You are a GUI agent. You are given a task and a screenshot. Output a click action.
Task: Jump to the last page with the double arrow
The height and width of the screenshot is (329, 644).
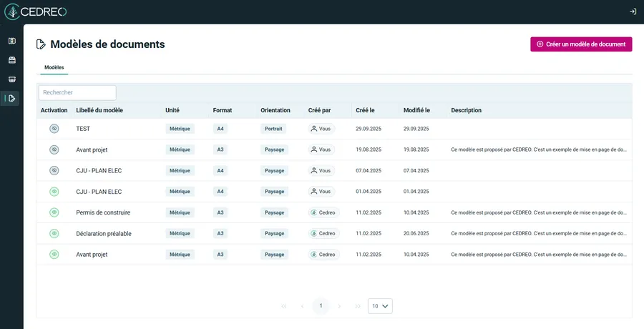(x=358, y=306)
